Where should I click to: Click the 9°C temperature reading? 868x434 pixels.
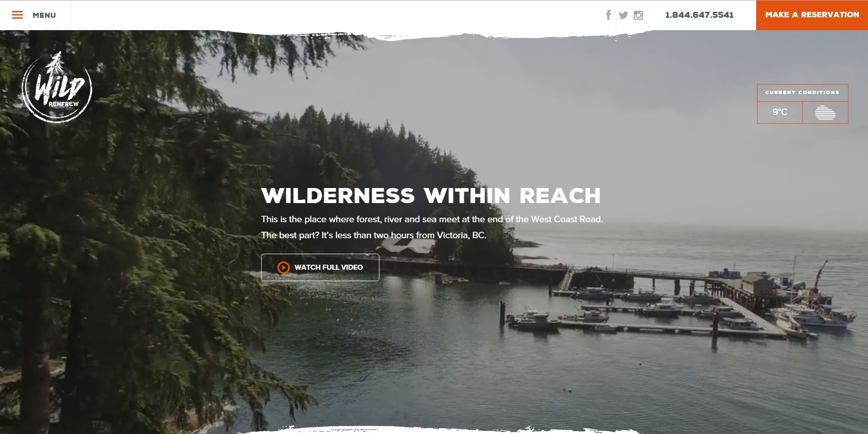coord(780,112)
